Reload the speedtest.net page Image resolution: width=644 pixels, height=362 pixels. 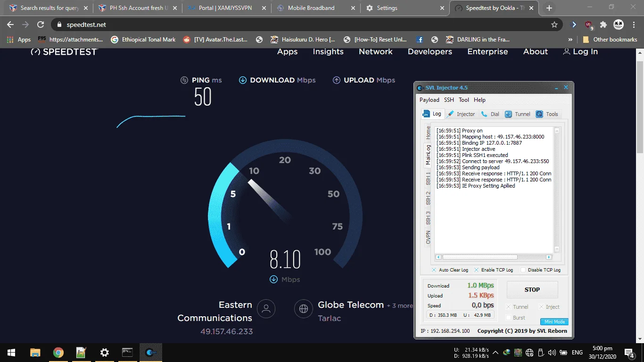pos(41,25)
